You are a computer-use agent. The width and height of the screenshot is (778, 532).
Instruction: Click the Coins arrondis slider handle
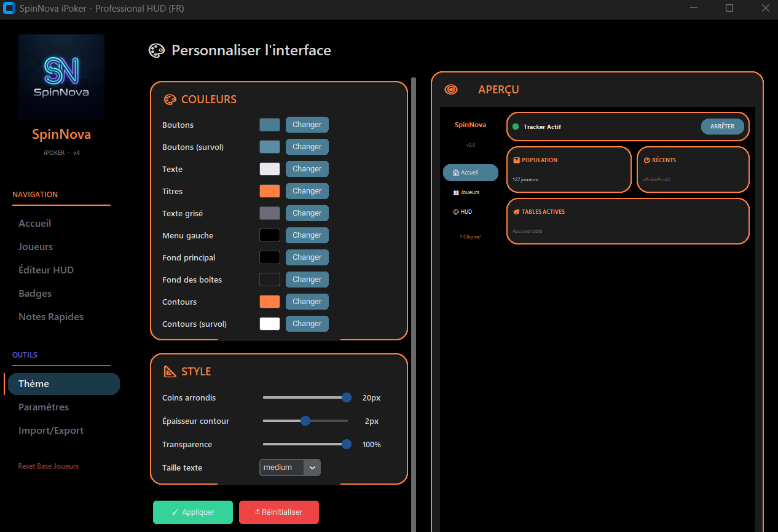coord(347,397)
